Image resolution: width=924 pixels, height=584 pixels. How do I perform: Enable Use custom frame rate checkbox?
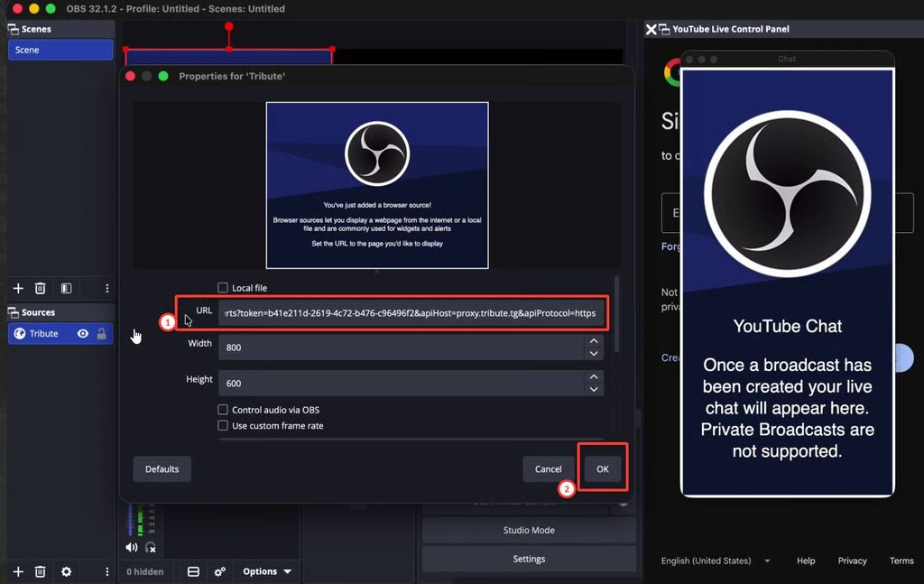[223, 425]
